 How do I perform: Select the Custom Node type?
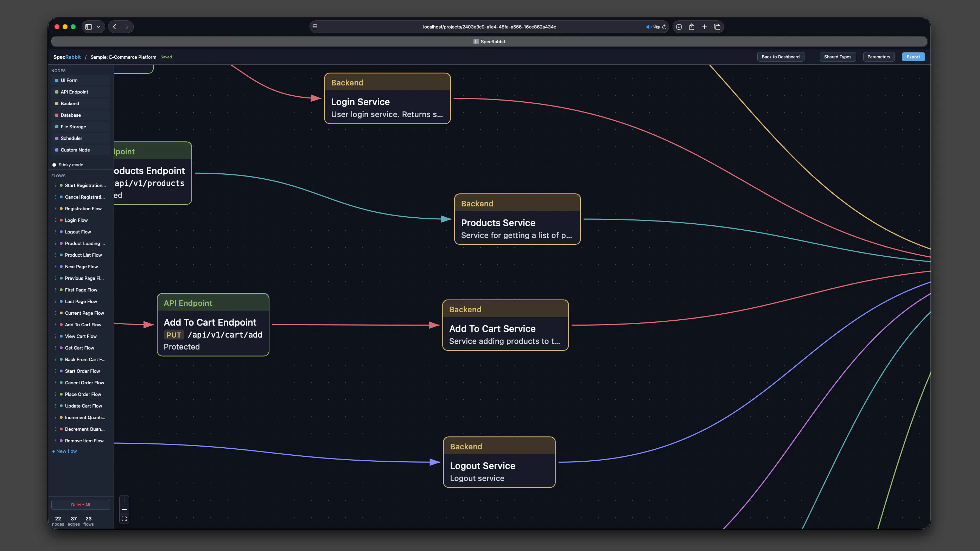(81, 150)
